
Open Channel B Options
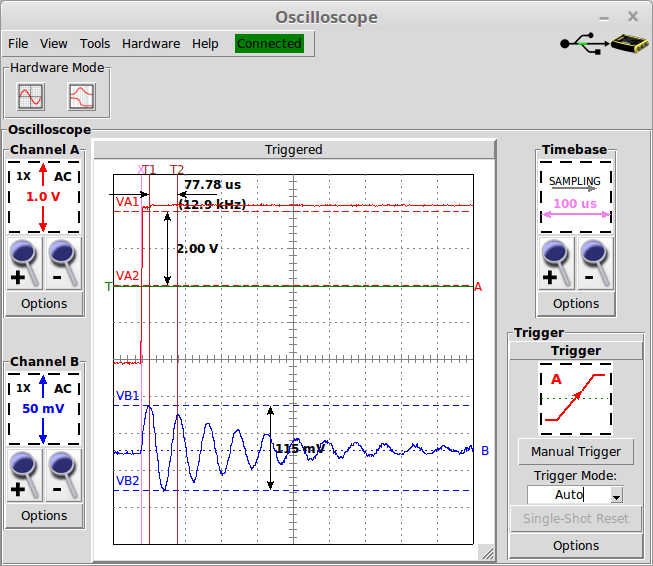pyautogui.click(x=44, y=516)
